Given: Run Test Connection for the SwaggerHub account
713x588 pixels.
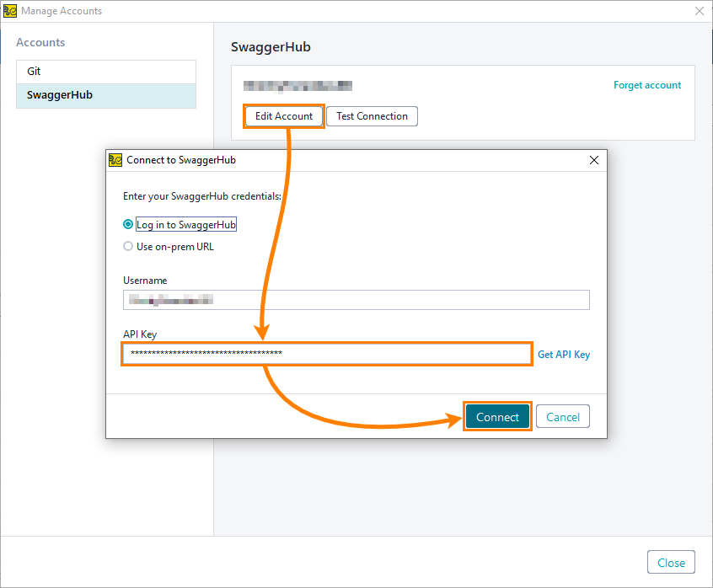Looking at the screenshot, I should 372,115.
